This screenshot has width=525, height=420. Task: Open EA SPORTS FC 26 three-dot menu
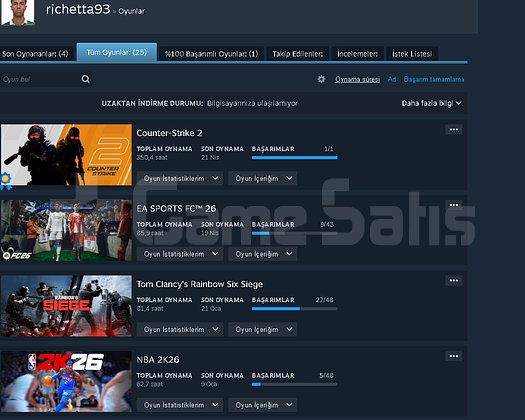454,205
